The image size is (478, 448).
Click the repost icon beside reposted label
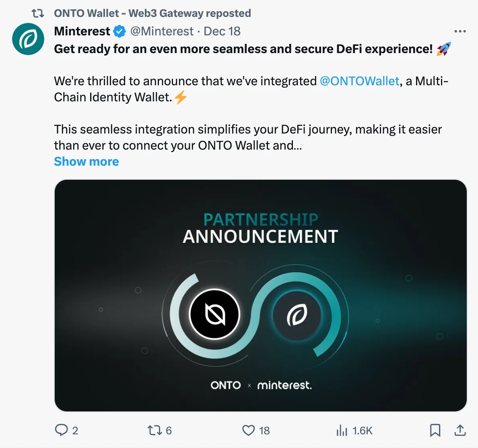[x=38, y=13]
